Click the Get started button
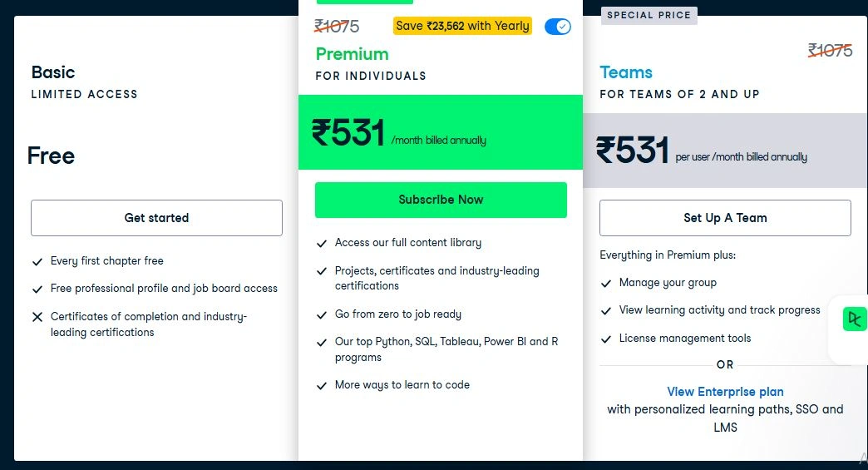The height and width of the screenshot is (470, 868). pyautogui.click(x=156, y=218)
